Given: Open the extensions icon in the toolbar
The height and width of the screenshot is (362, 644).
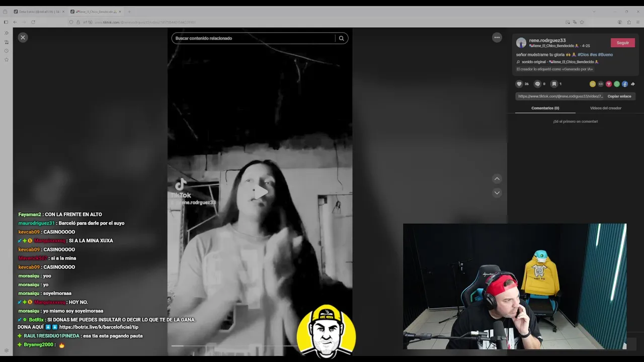Looking at the screenshot, I should [629, 22].
